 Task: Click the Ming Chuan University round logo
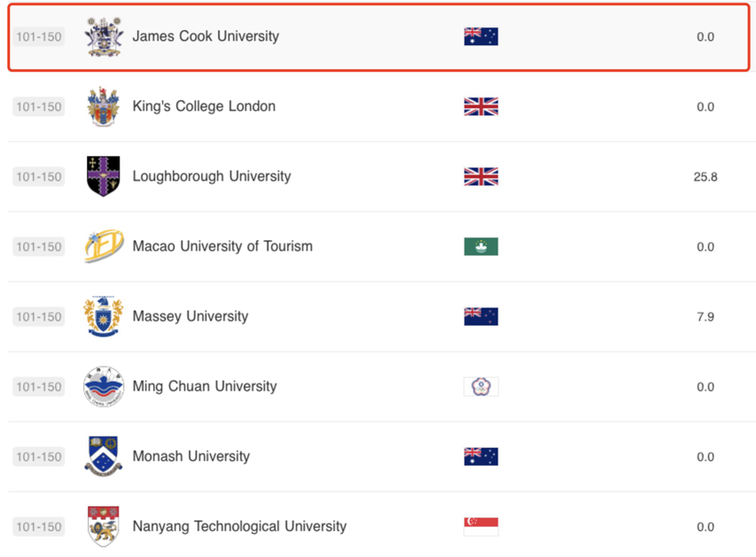point(103,387)
